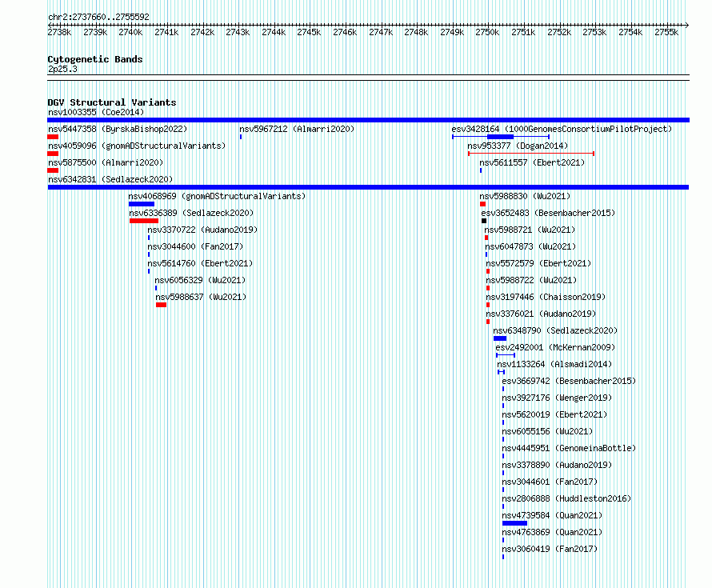Select nsv6342831 (Sedlazeck2020) label
712x588 pixels.
point(110,179)
